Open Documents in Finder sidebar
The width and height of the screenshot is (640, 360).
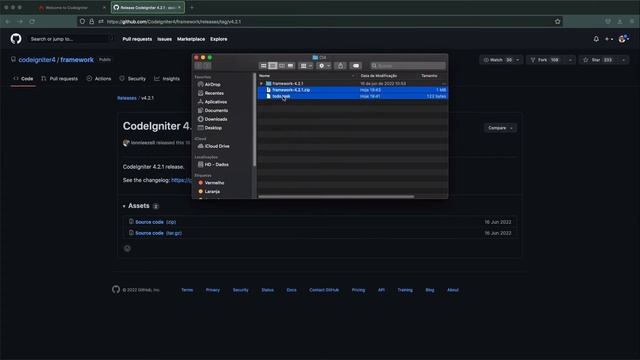pyautogui.click(x=216, y=110)
